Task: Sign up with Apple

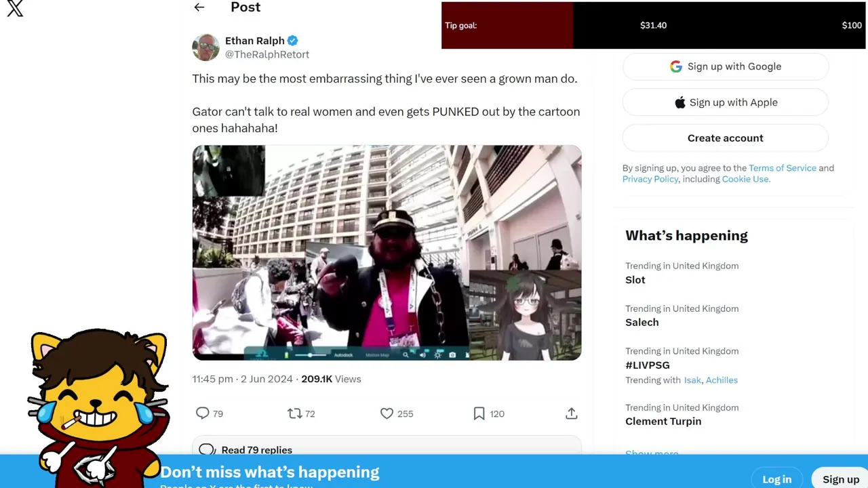Action: tap(726, 102)
